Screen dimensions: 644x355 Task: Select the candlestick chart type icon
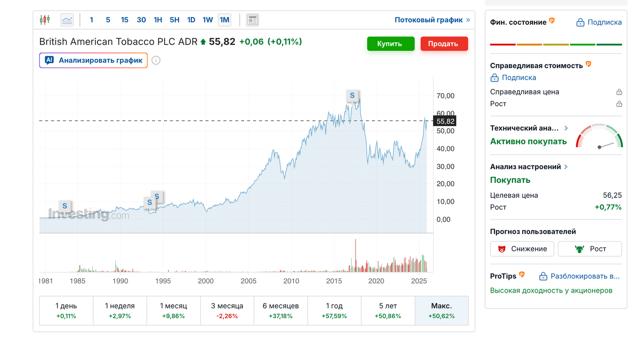click(x=45, y=20)
